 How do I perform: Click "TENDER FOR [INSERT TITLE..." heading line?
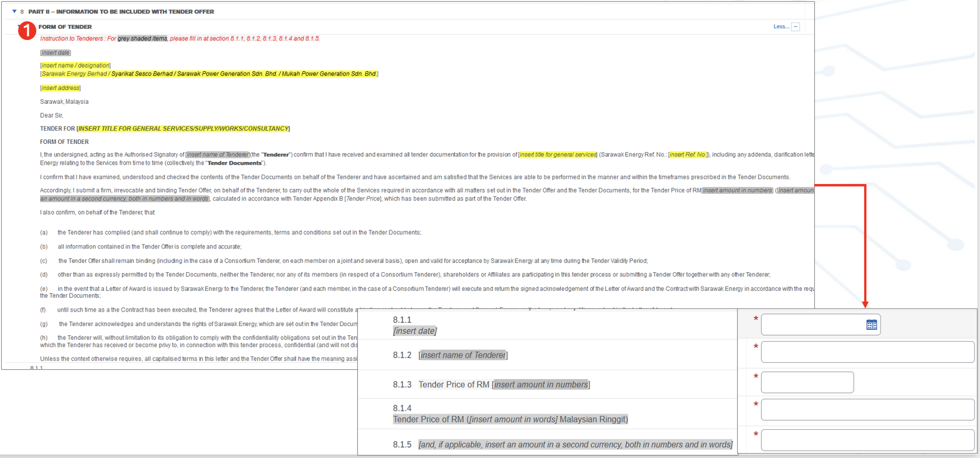165,128
